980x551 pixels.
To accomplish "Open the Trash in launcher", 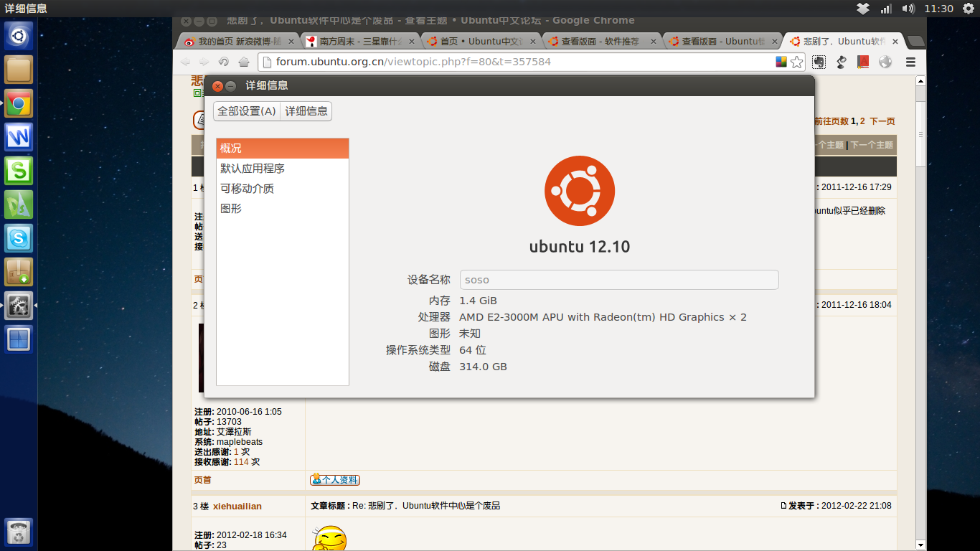I will (x=19, y=532).
